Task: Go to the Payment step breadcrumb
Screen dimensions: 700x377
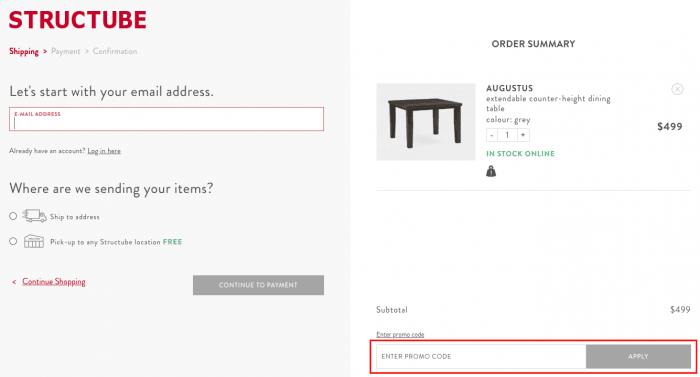Action: pos(66,51)
